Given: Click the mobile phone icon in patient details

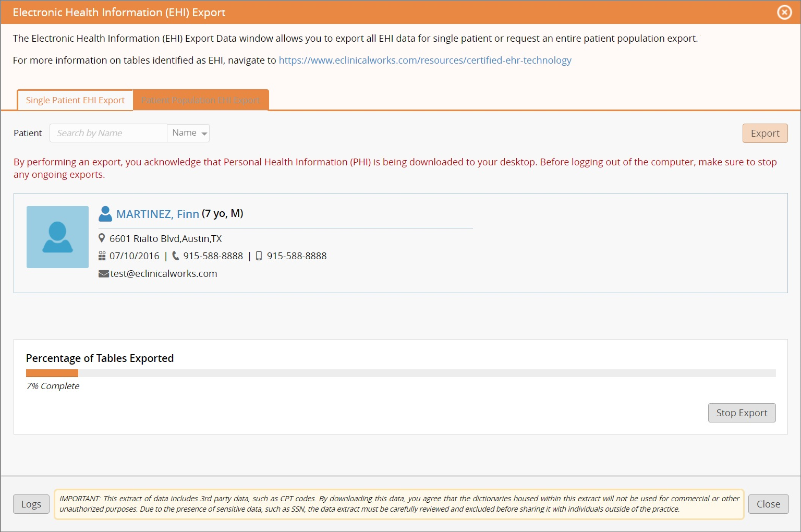Looking at the screenshot, I should [x=258, y=256].
